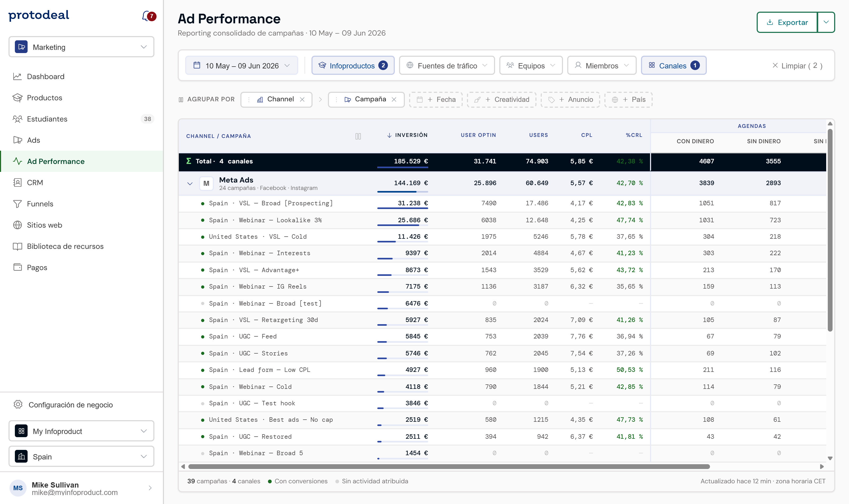Click the green status dot of Spain · UGC – Feed
The image size is (849, 504).
pos(203,337)
